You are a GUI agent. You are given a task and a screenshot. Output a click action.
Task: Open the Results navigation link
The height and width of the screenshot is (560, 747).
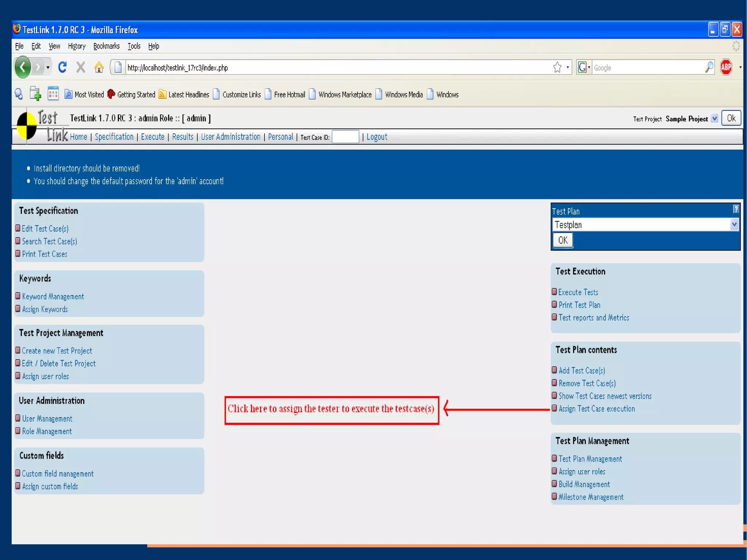coord(183,137)
